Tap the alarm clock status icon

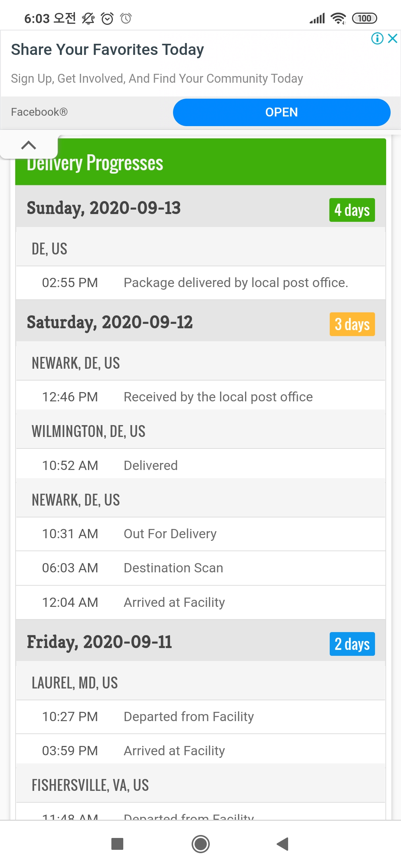107,18
